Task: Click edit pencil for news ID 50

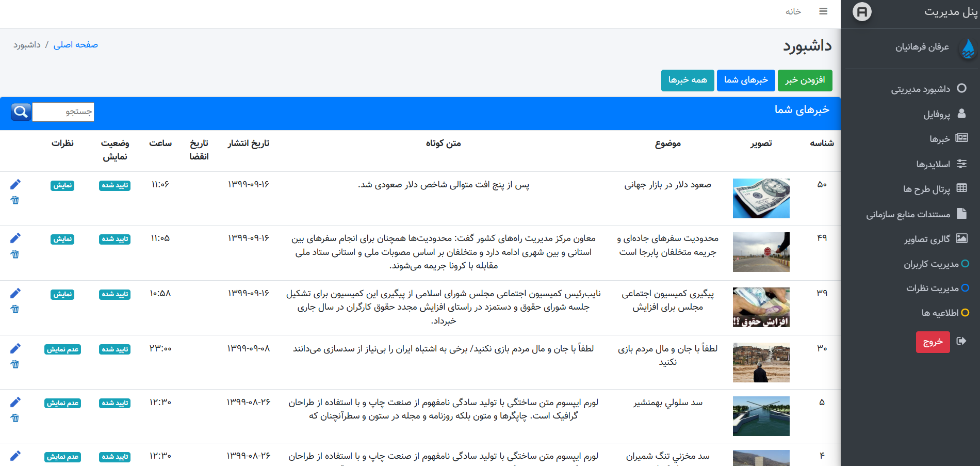Action: tap(15, 184)
